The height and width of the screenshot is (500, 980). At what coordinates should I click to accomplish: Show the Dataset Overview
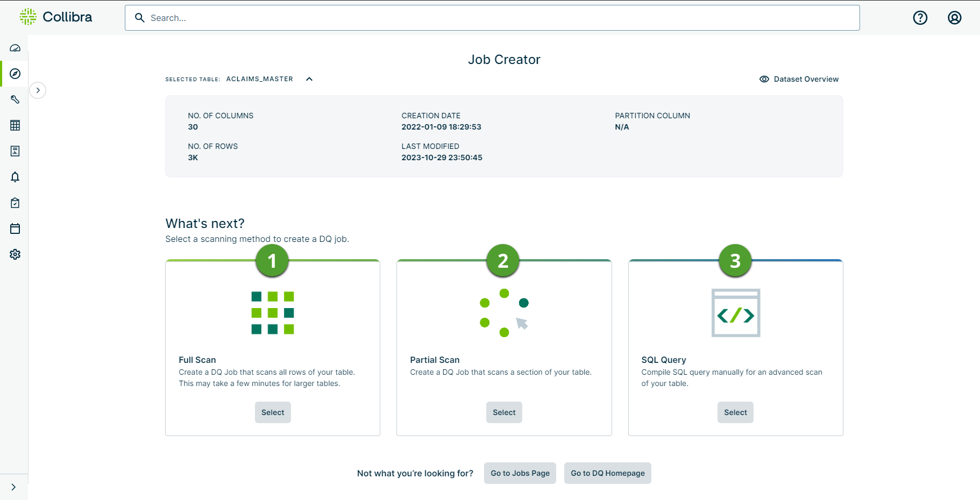click(x=799, y=79)
